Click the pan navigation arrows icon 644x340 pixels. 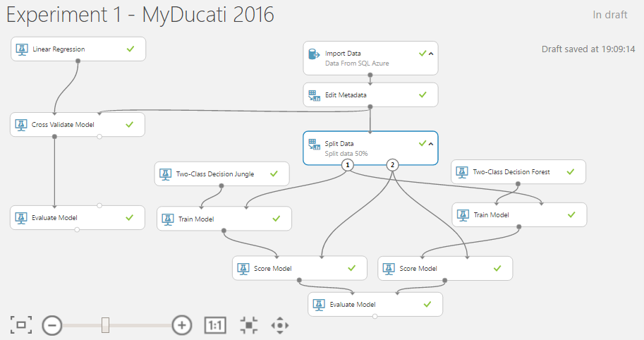point(280,325)
